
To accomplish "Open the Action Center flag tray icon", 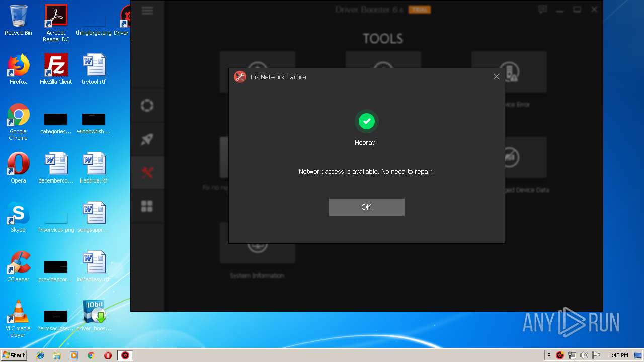I will pos(596,355).
